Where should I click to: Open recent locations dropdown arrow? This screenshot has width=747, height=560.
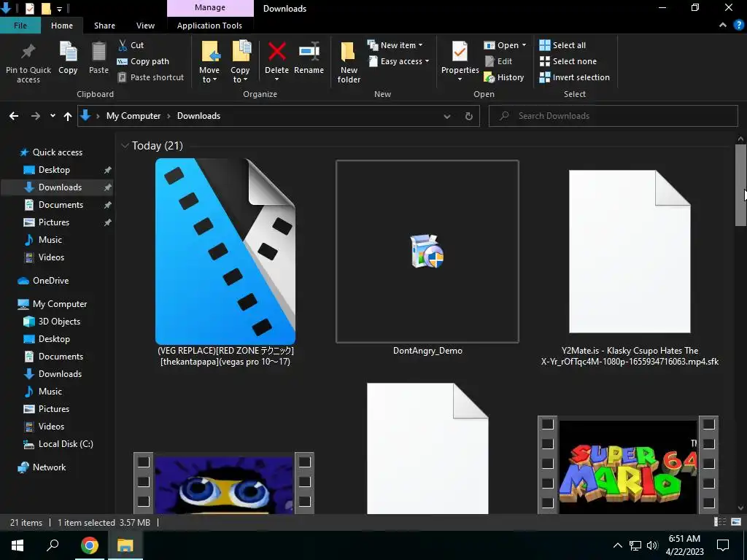point(53,116)
